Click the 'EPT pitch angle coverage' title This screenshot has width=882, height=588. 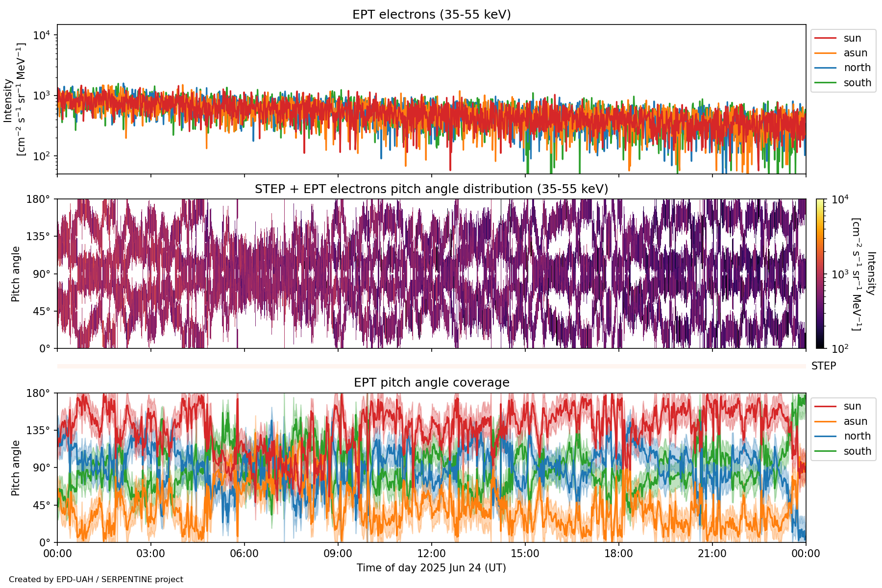point(431,383)
